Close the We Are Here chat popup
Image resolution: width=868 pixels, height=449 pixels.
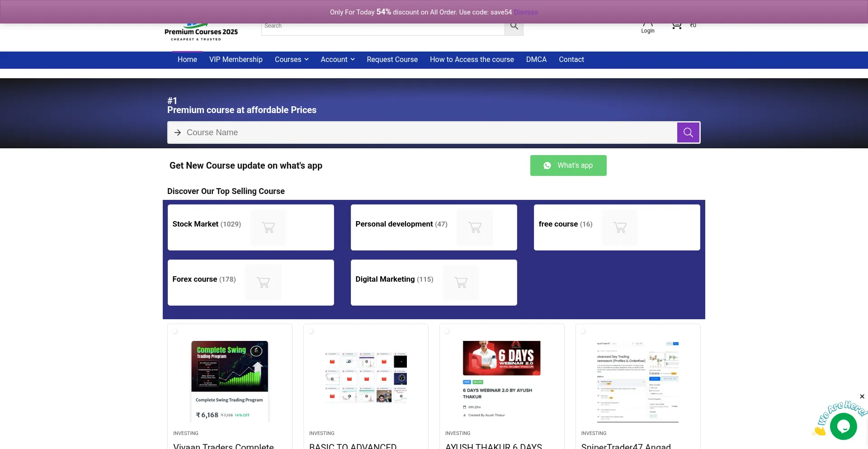point(862,397)
